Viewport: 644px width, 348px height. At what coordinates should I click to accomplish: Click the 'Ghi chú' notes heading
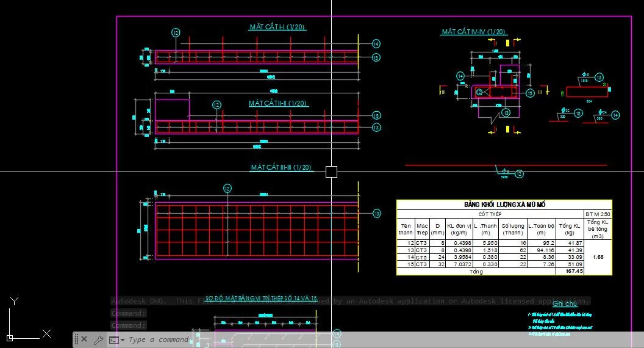565,303
